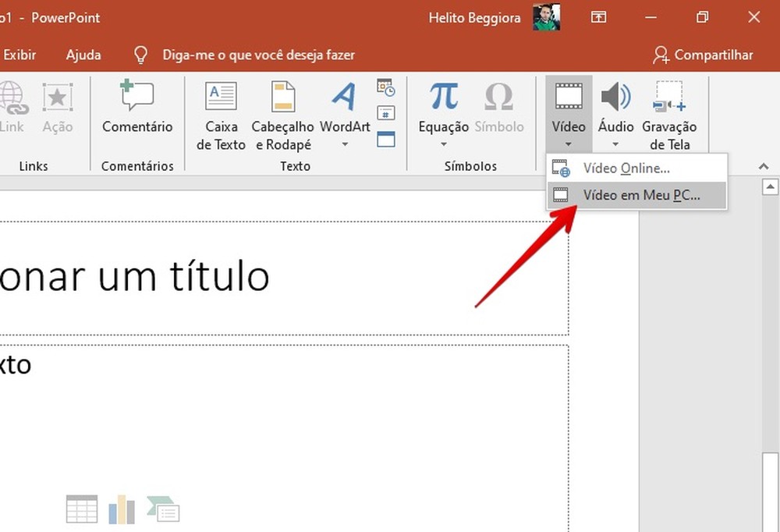Open the Vídeo dropdown arrow
Screen dimensions: 780x532
pyautogui.click(x=568, y=144)
